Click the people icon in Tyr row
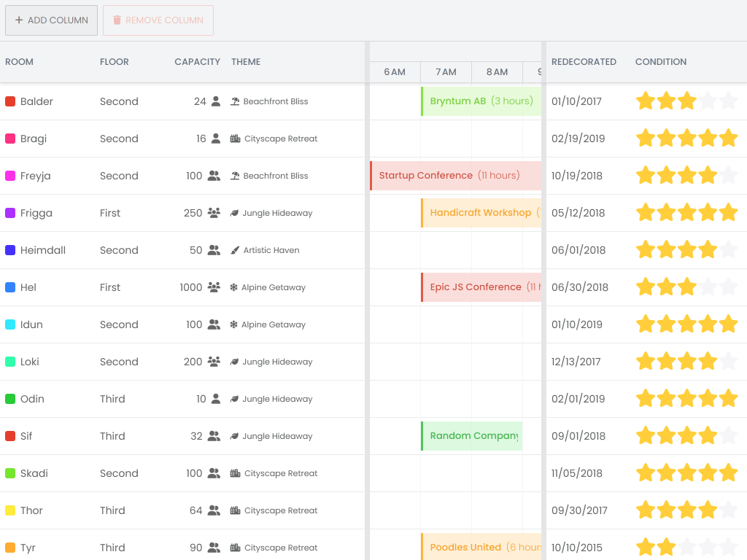The image size is (747, 560). (x=214, y=548)
